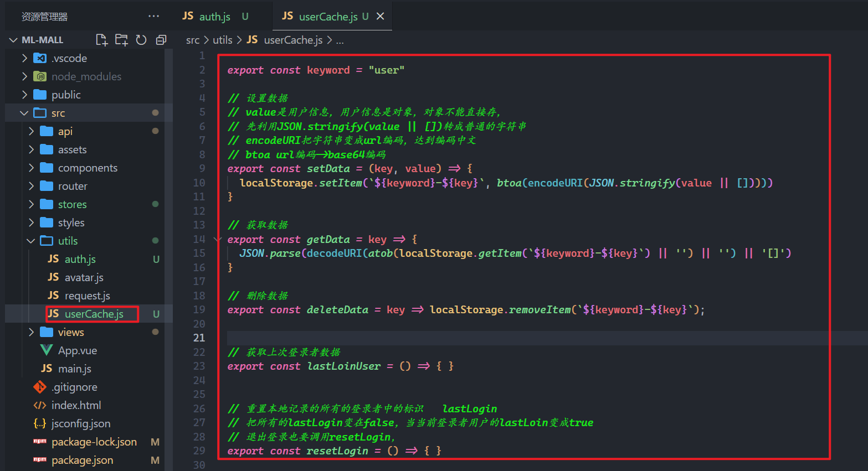The image size is (868, 471).
Task: Click the New Folder icon in explorer header
Action: click(121, 40)
